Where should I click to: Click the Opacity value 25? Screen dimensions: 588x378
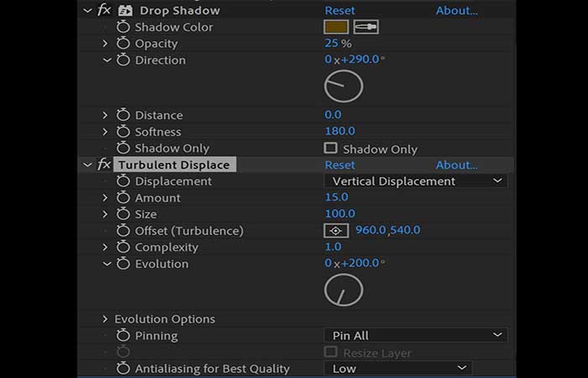pos(332,43)
